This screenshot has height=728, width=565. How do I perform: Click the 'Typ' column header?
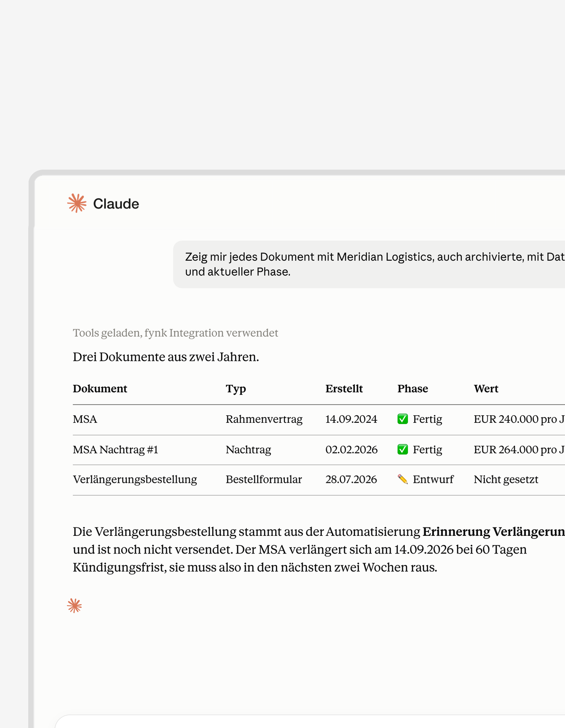tap(236, 389)
